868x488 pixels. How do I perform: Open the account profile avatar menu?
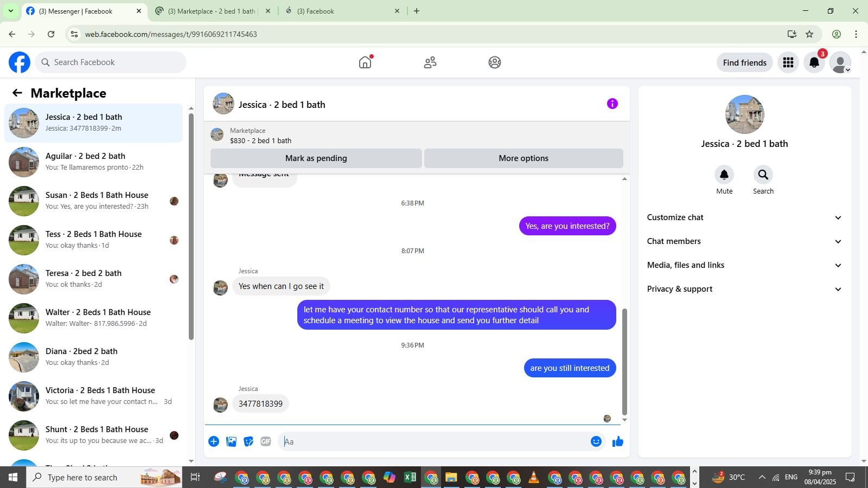coord(840,62)
